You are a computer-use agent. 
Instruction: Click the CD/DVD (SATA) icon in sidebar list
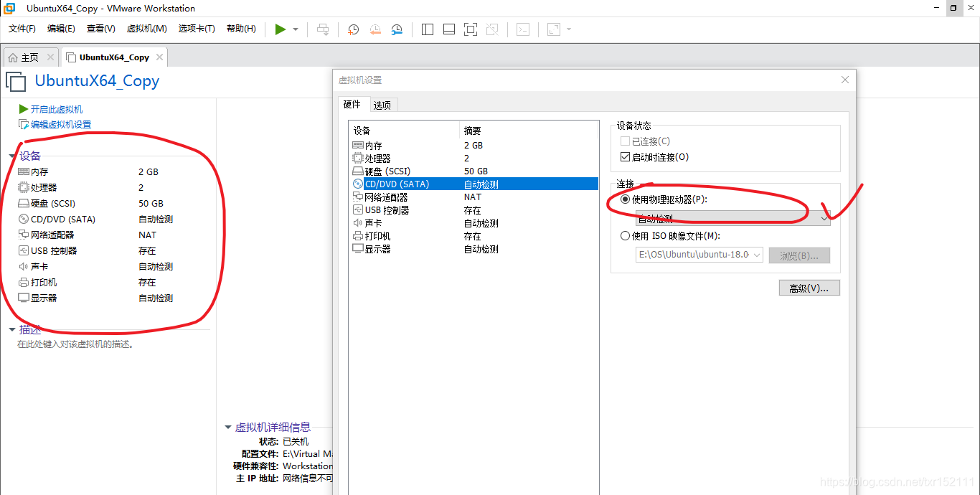24,220
